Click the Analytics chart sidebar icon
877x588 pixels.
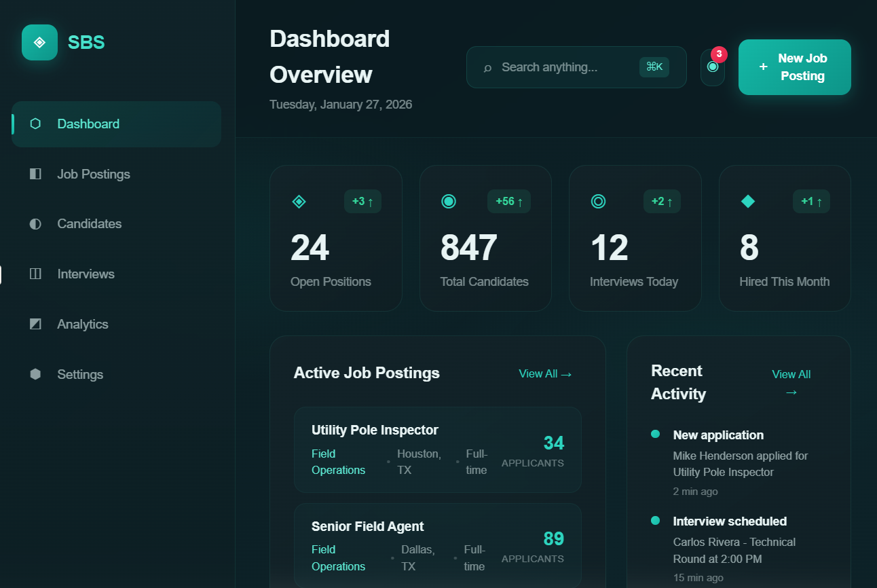coord(35,324)
